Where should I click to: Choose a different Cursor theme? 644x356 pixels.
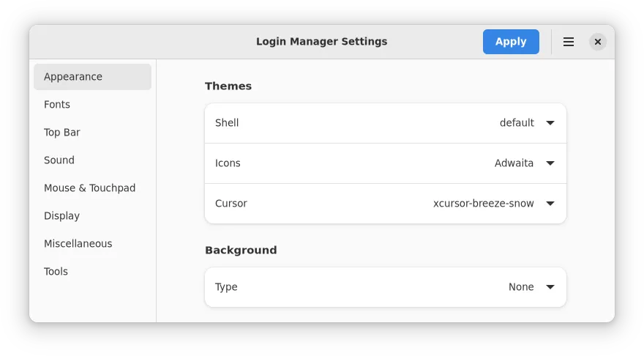pos(385,204)
